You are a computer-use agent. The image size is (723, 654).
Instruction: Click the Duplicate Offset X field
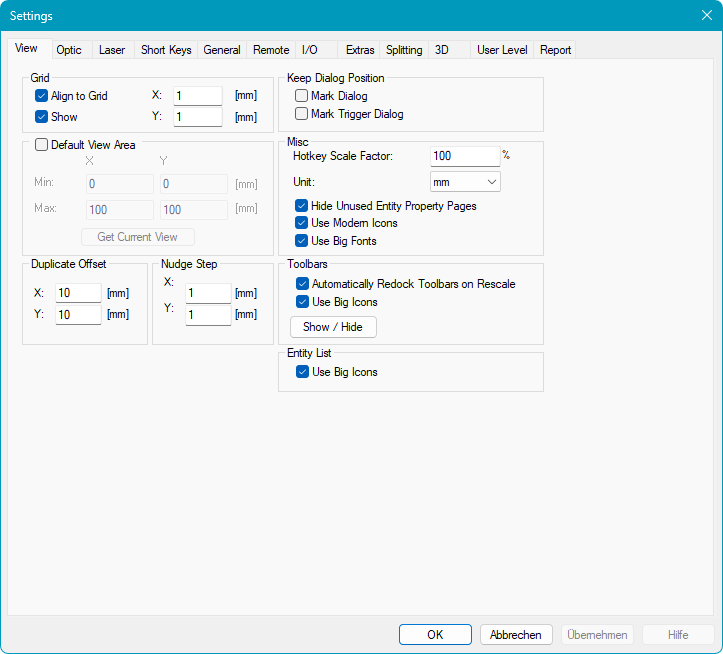point(78,293)
